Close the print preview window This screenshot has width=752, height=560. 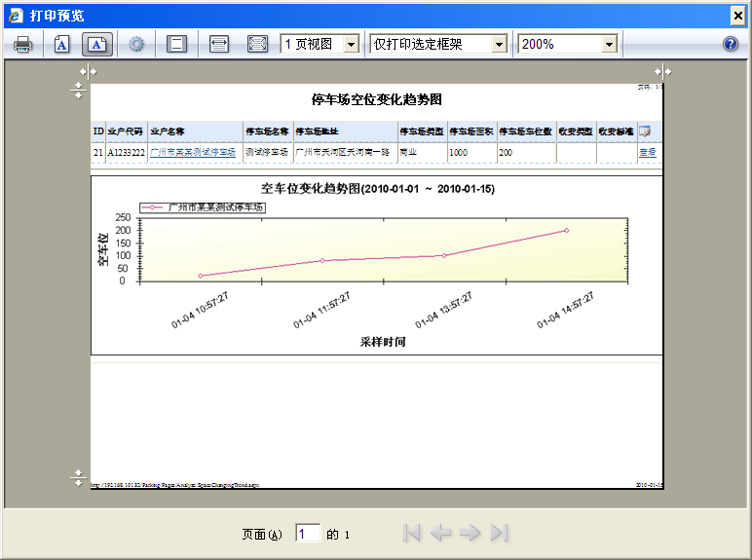tap(737, 16)
